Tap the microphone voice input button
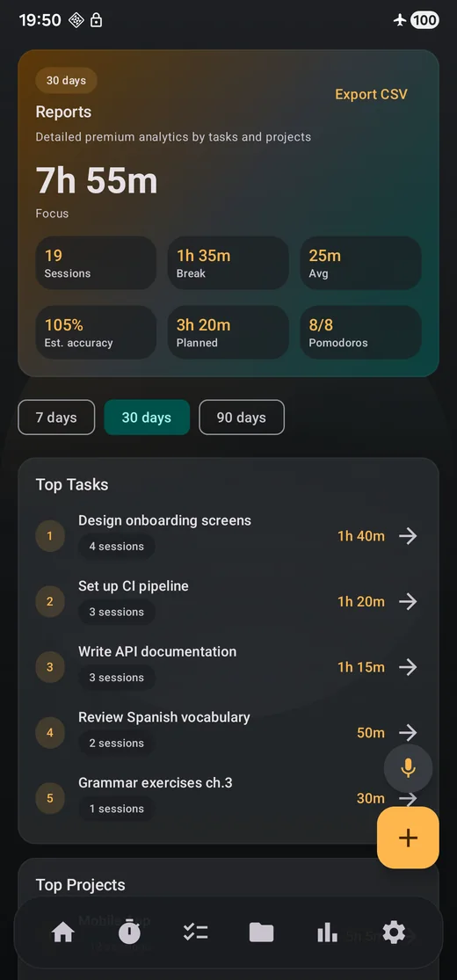Viewport: 457px width, 980px height. (x=409, y=768)
